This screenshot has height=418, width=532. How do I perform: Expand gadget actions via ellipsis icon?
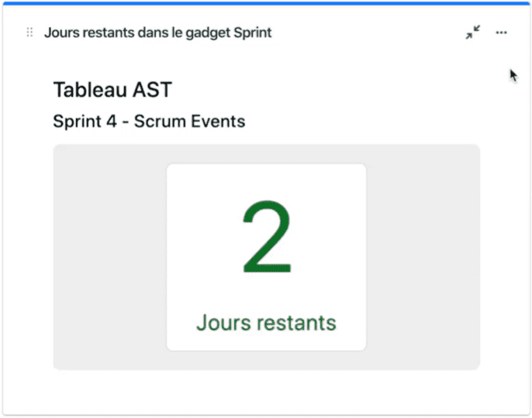(x=501, y=33)
